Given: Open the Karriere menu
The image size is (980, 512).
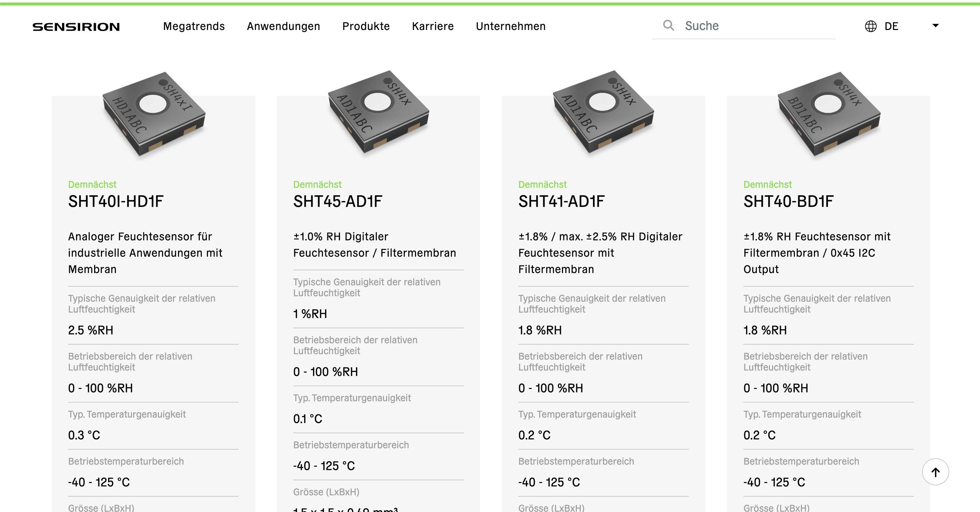Looking at the screenshot, I should tap(433, 26).
